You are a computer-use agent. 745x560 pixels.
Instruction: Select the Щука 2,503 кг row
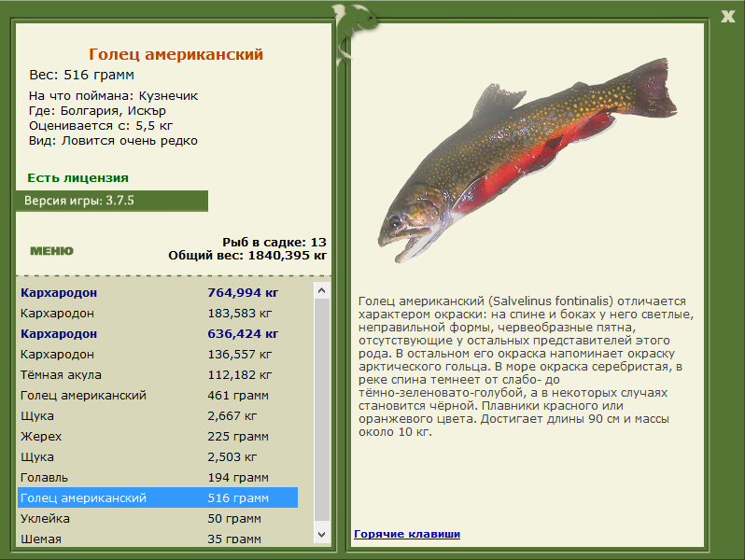tap(158, 457)
